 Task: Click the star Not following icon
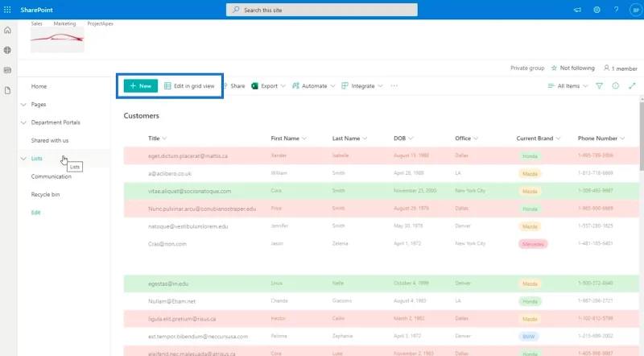554,68
